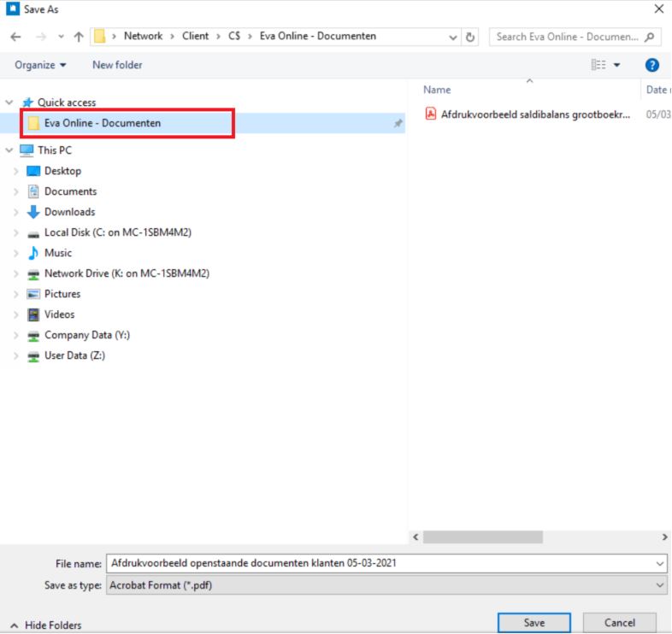Click the File name text field
Image resolution: width=672 pixels, height=634 pixels.
tap(376, 563)
